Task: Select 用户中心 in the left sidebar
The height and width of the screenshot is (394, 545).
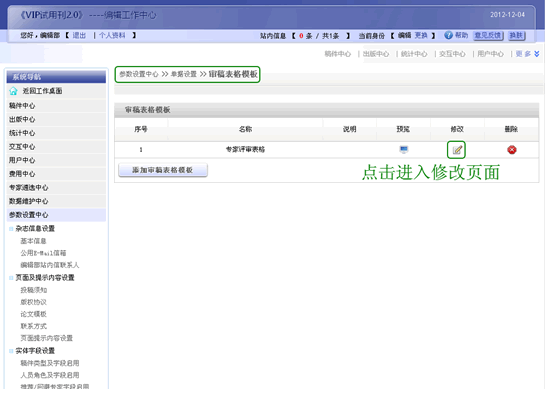Action: coord(56,160)
